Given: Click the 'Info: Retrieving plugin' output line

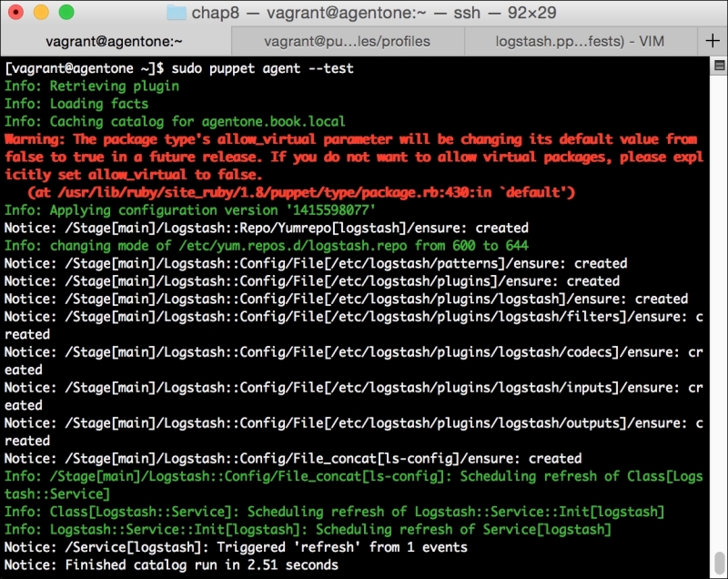Looking at the screenshot, I should 92,86.
